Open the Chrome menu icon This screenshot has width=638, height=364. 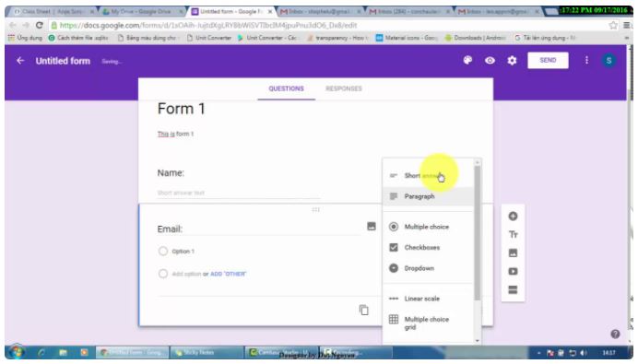click(x=627, y=25)
